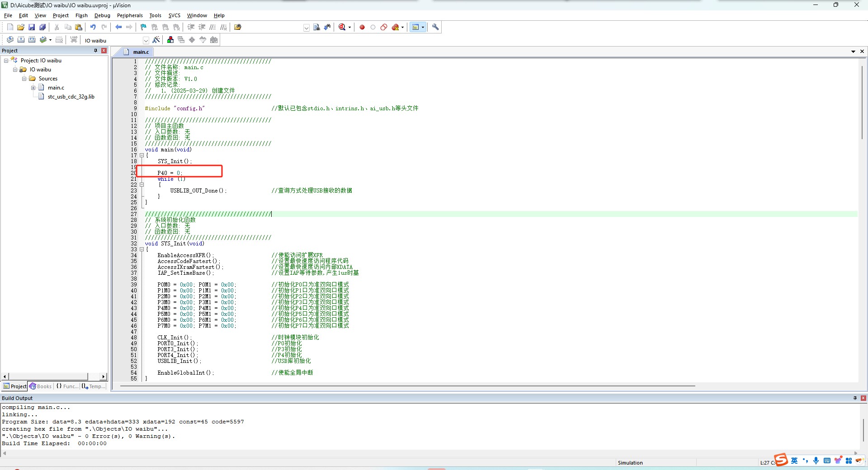Toggle auto-hide pin on Build Output panel
The width and height of the screenshot is (868, 470).
855,398
